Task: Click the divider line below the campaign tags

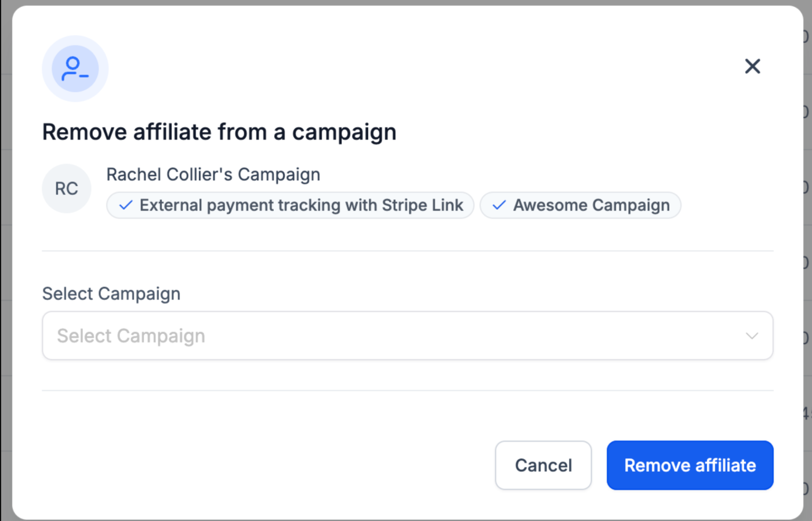Action: click(407, 251)
